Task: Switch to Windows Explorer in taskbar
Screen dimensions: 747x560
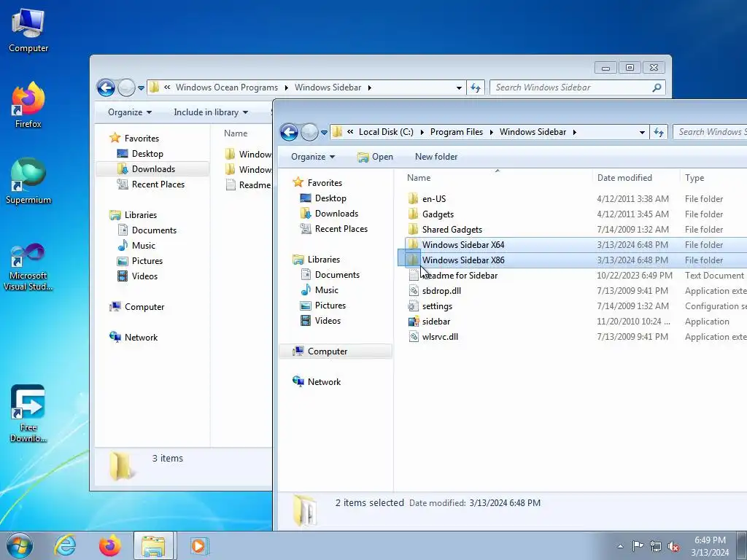Action: pyautogui.click(x=155, y=545)
